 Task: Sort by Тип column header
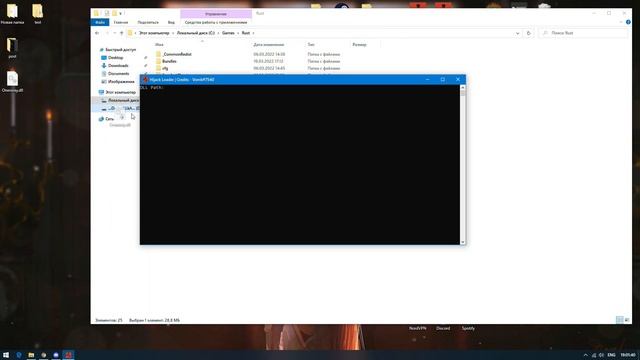point(311,44)
